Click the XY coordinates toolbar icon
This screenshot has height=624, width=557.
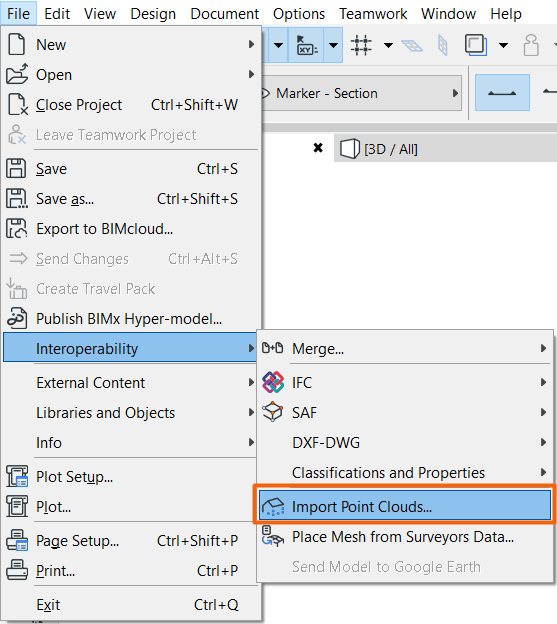[x=307, y=45]
